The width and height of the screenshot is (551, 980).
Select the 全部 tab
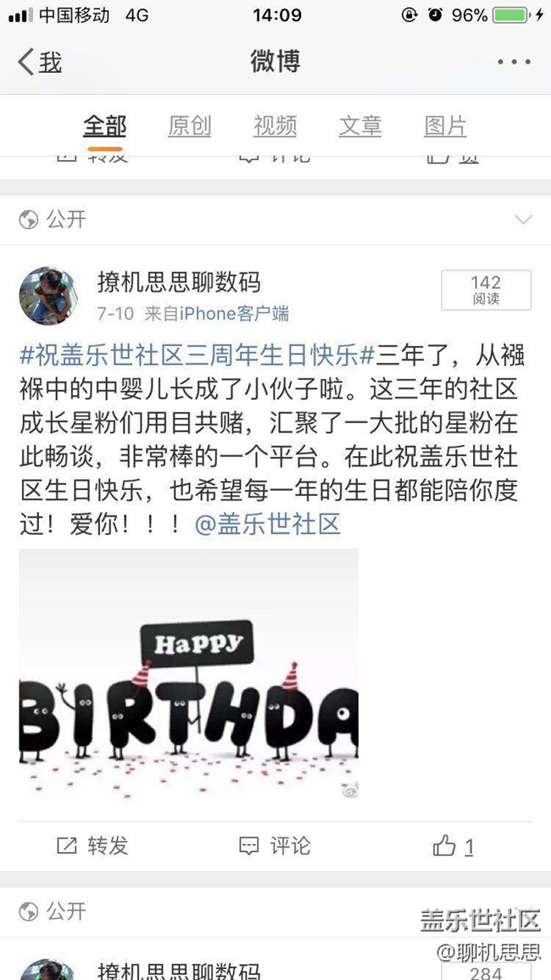(x=104, y=126)
